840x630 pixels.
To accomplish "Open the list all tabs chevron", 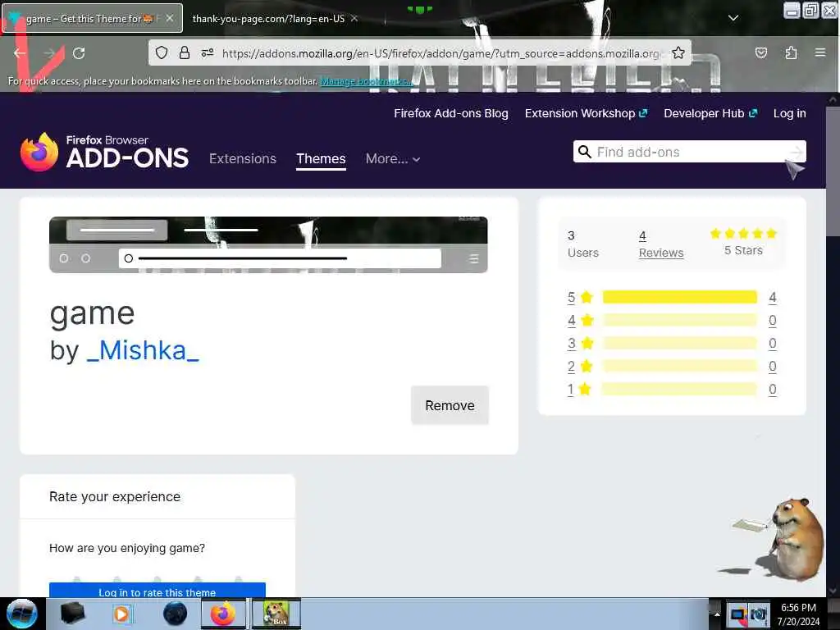I will (x=733, y=18).
